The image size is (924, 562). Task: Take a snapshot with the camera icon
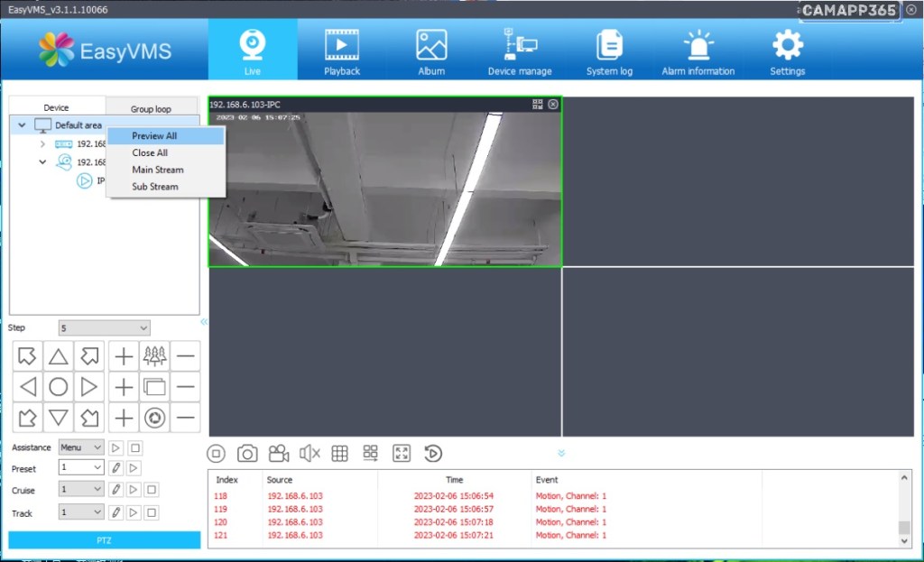247,454
